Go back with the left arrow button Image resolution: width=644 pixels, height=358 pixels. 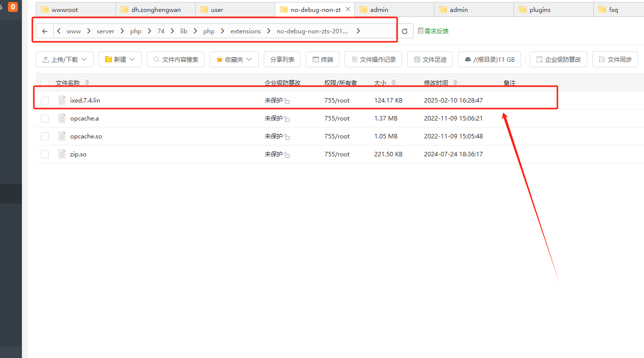click(x=45, y=31)
